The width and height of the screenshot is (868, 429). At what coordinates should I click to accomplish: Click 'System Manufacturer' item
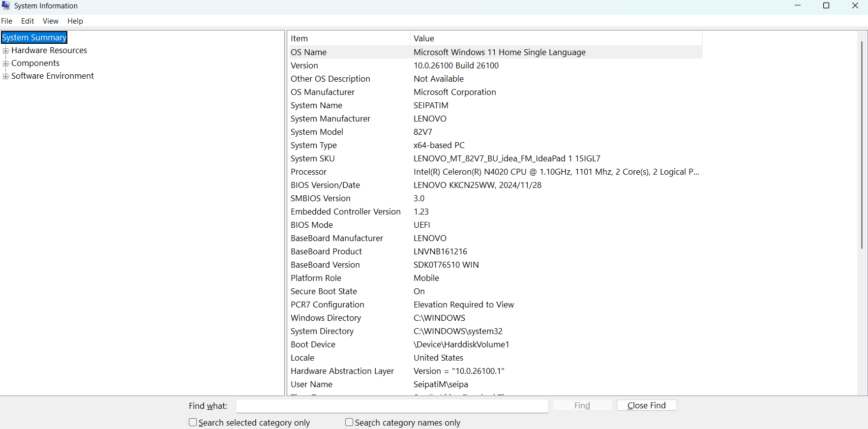point(330,119)
